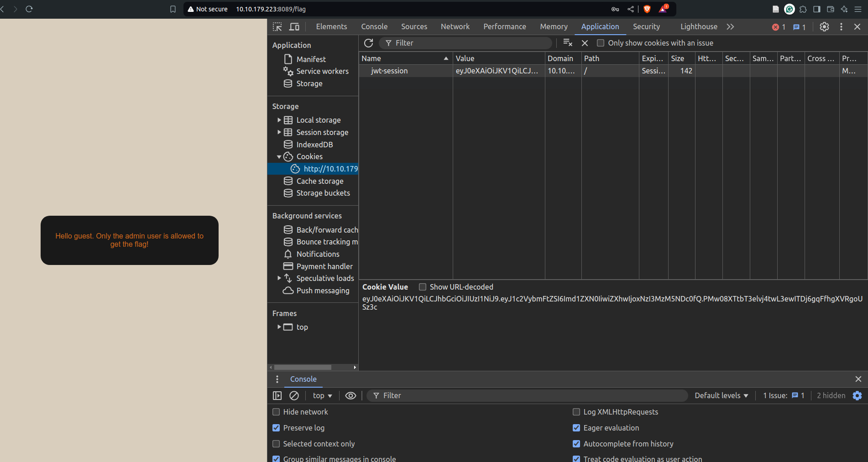Clear all cookies icon
The width and height of the screenshot is (868, 462).
coord(567,43)
